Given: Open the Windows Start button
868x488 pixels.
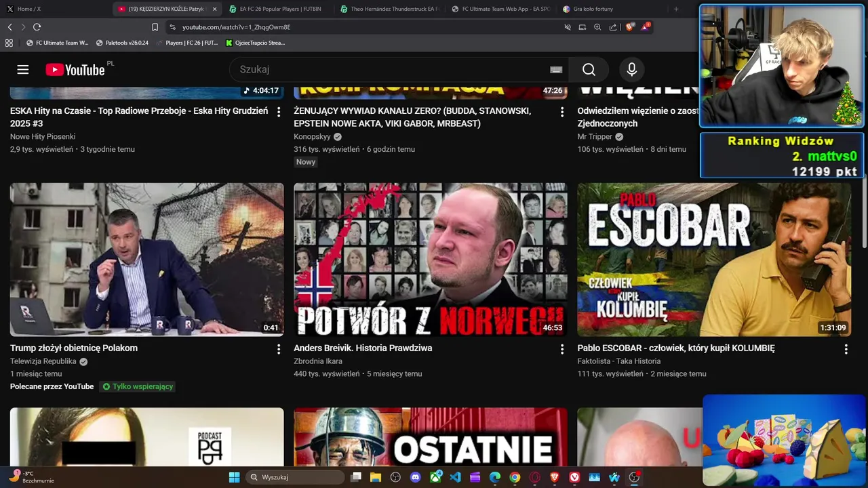Looking at the screenshot, I should tap(234, 477).
